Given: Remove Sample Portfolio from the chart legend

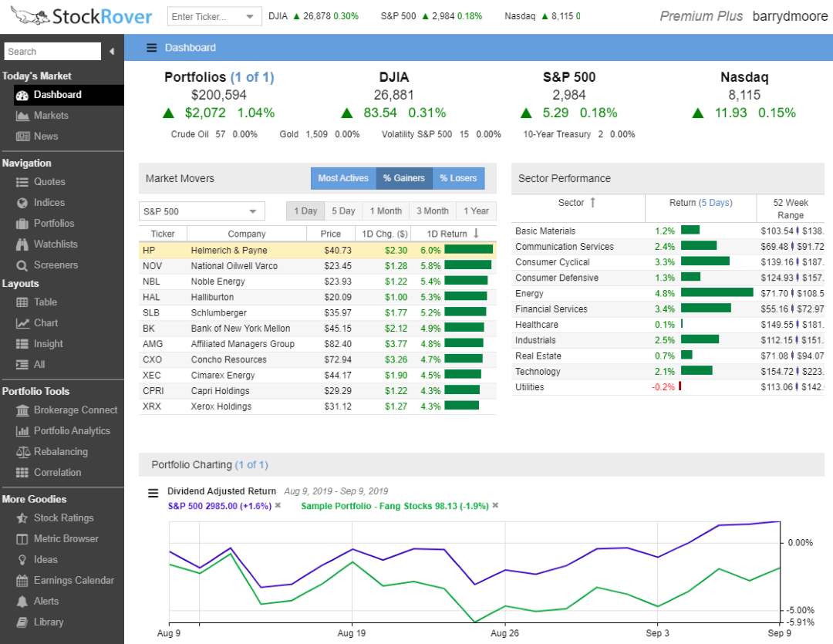Looking at the screenshot, I should (x=494, y=507).
